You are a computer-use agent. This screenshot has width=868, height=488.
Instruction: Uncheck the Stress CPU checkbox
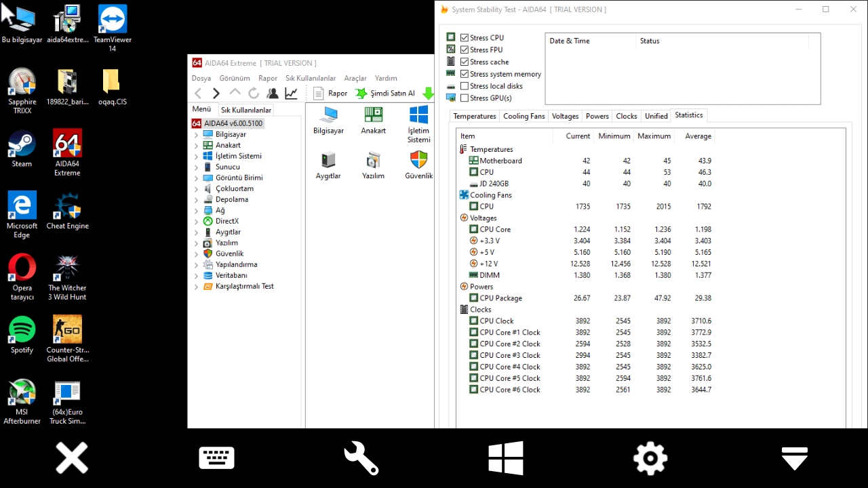pos(465,38)
